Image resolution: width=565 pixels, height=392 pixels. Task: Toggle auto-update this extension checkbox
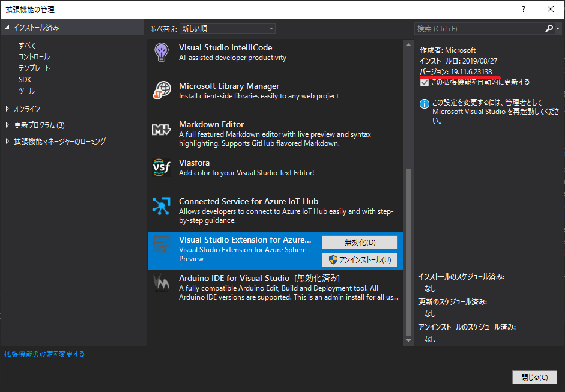[x=425, y=82]
